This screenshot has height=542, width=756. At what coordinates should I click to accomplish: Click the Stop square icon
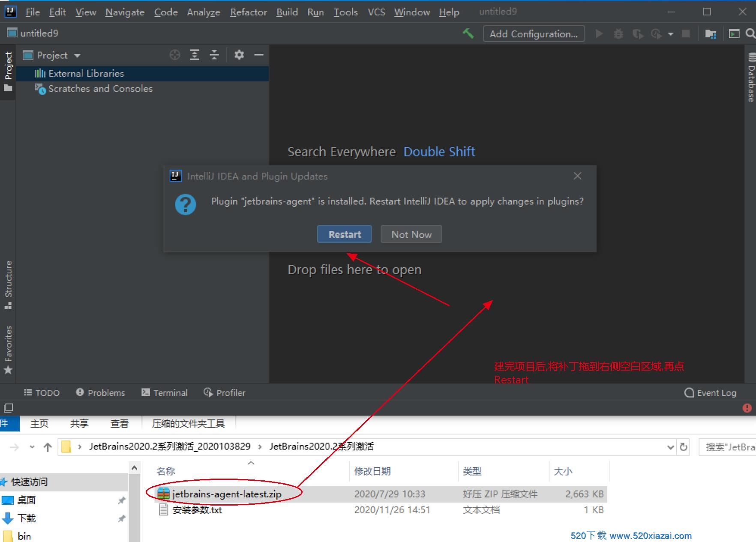click(686, 33)
